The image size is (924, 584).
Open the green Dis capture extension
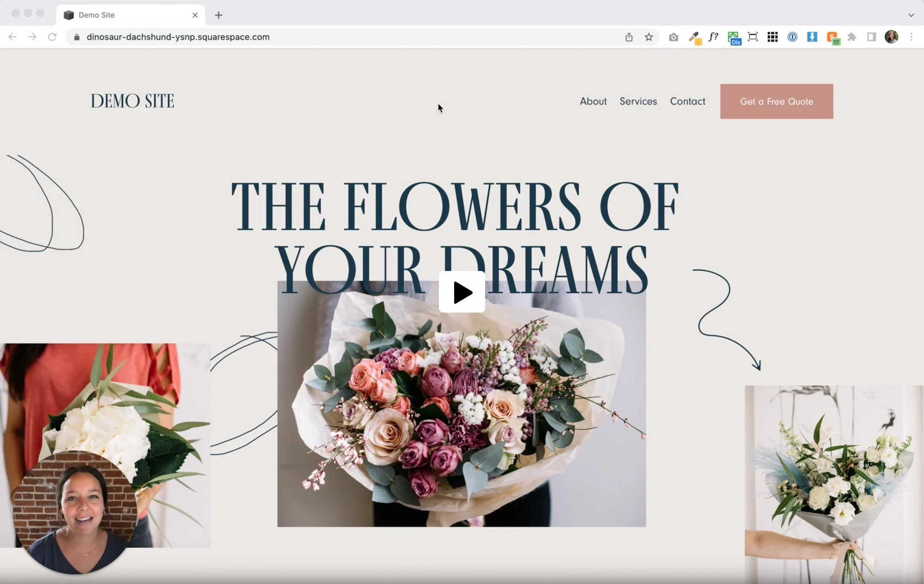pos(734,37)
